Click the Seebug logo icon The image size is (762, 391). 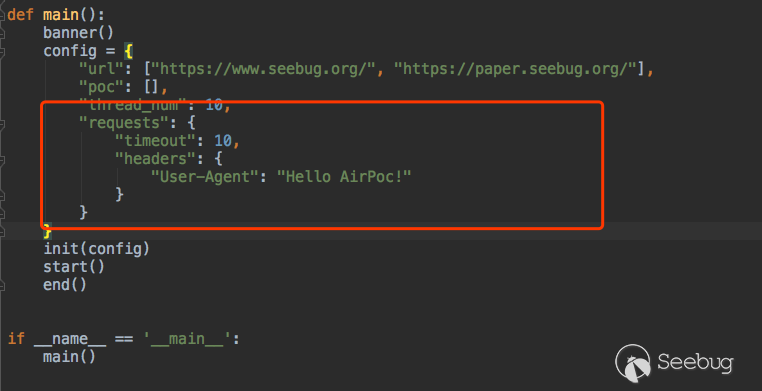pos(633,363)
